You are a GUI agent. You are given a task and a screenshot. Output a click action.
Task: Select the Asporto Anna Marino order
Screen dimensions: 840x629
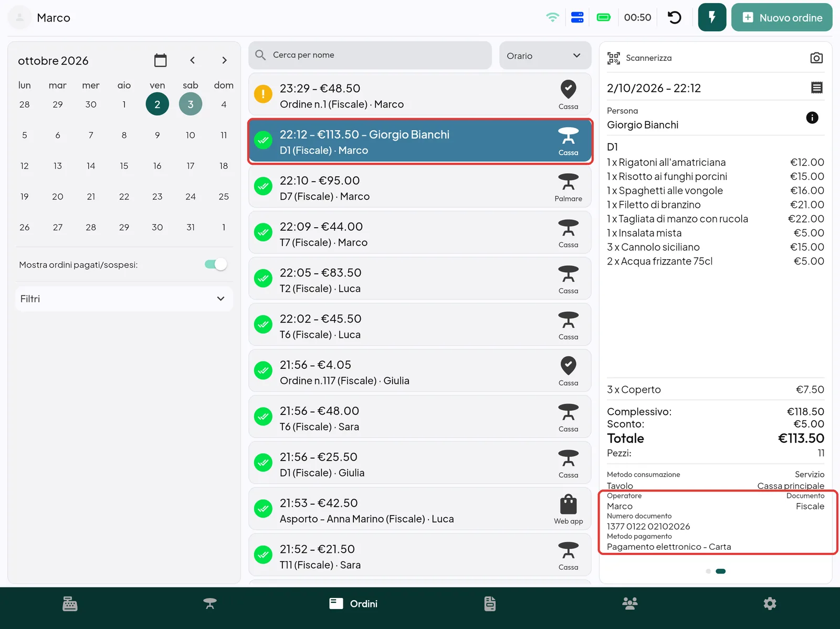pos(420,509)
